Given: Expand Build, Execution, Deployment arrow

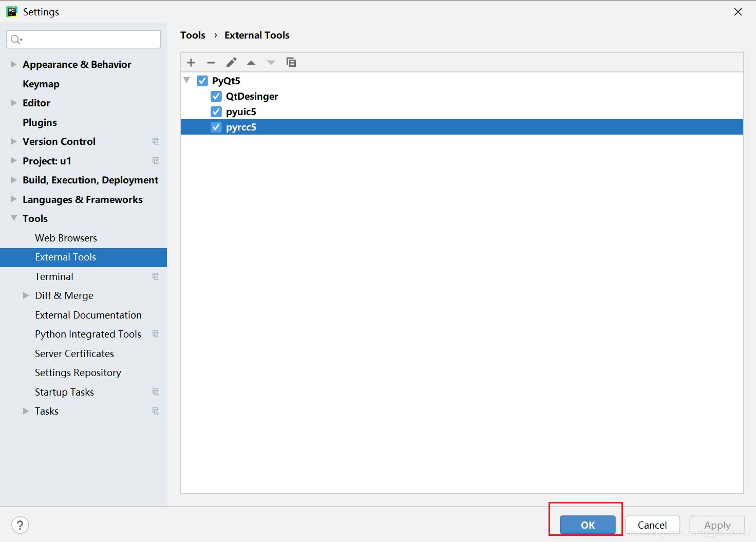Looking at the screenshot, I should click(x=14, y=180).
